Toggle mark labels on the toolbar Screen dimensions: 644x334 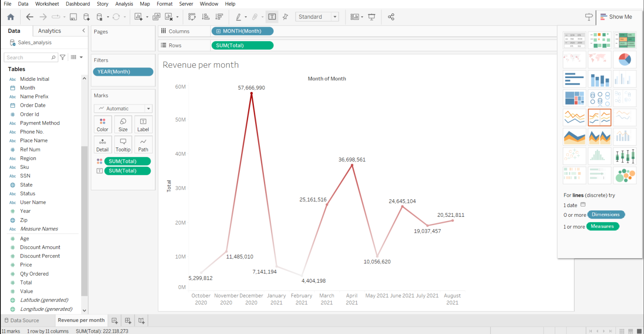coord(272,17)
